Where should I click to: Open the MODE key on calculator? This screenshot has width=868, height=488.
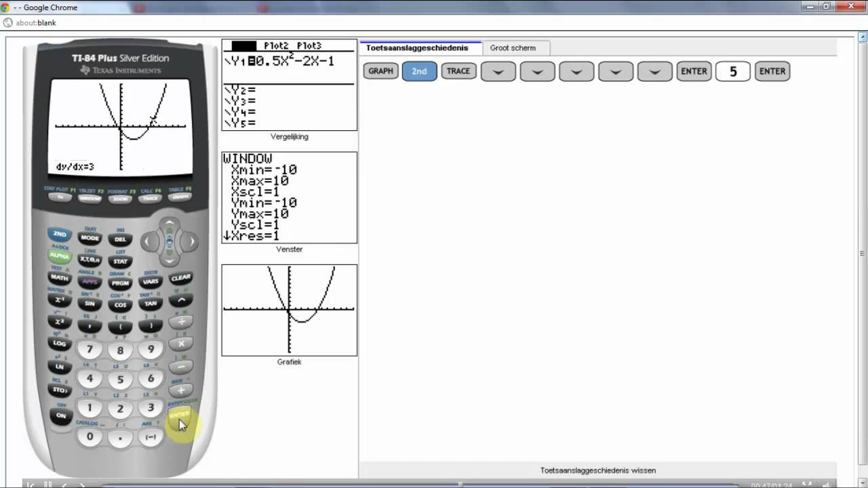coord(90,238)
